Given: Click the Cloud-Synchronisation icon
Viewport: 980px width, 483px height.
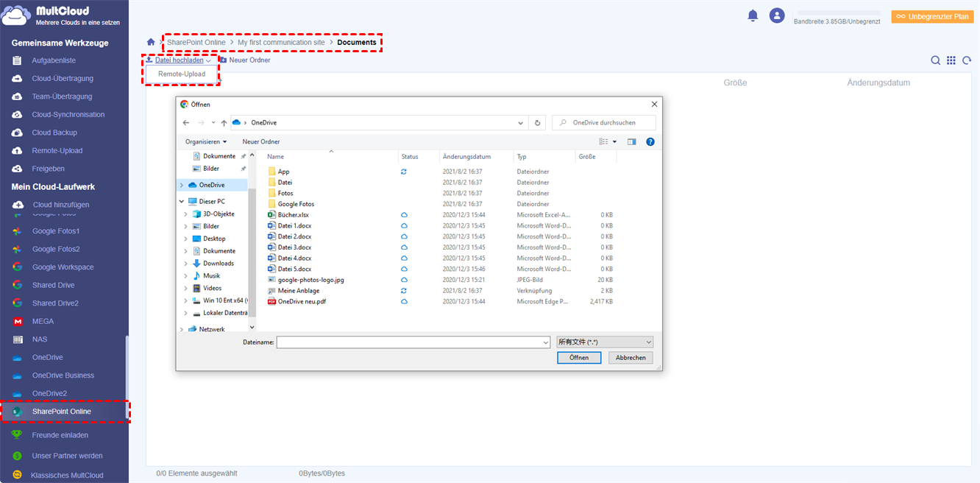Looking at the screenshot, I should point(17,115).
